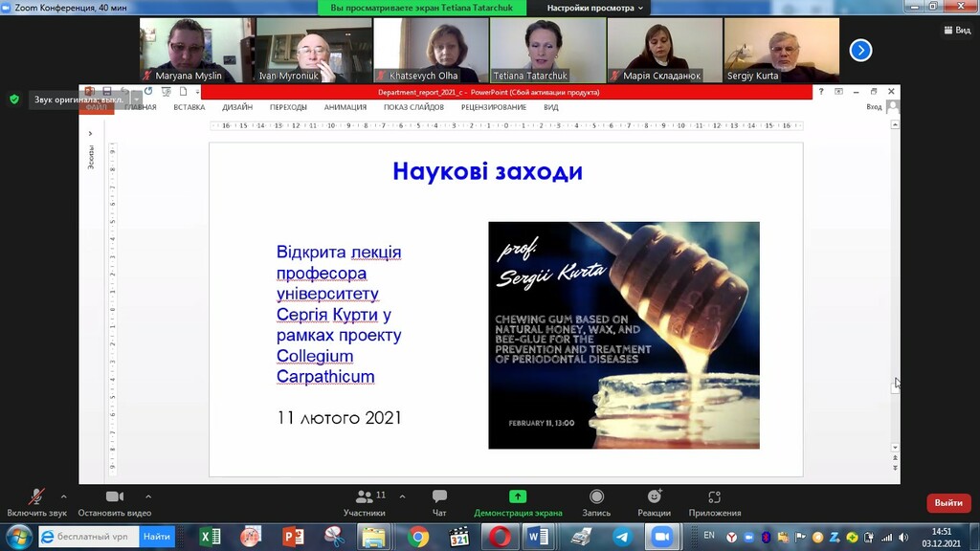
Task: Click slide title Наукові заходи
Action: pyautogui.click(x=487, y=171)
